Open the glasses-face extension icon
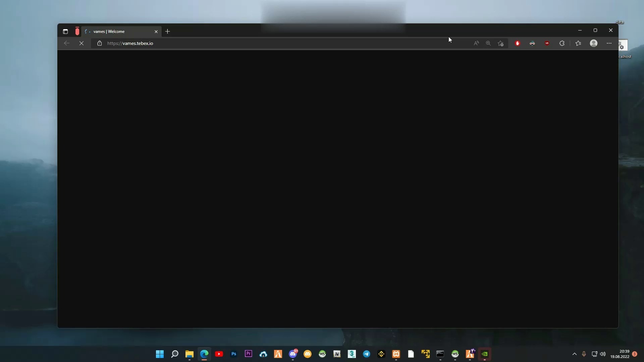Viewport: 644px width, 362px height. (532, 43)
